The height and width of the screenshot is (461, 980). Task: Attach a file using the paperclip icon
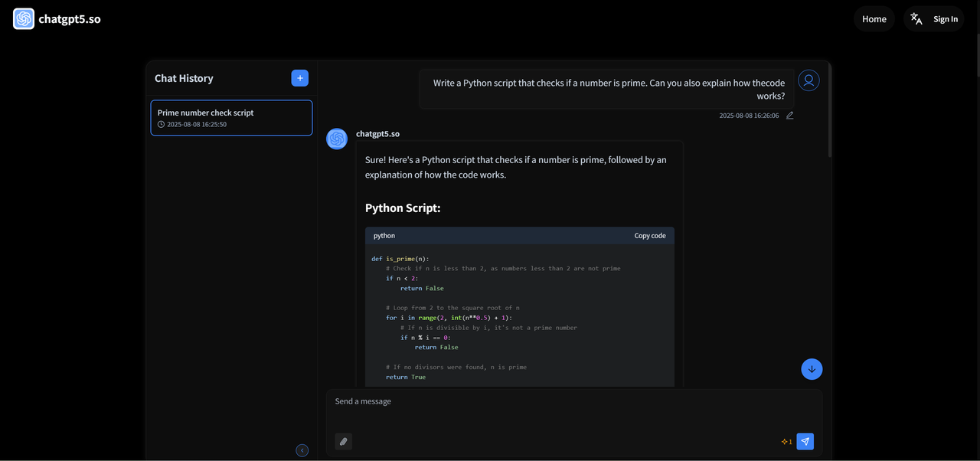(x=344, y=441)
